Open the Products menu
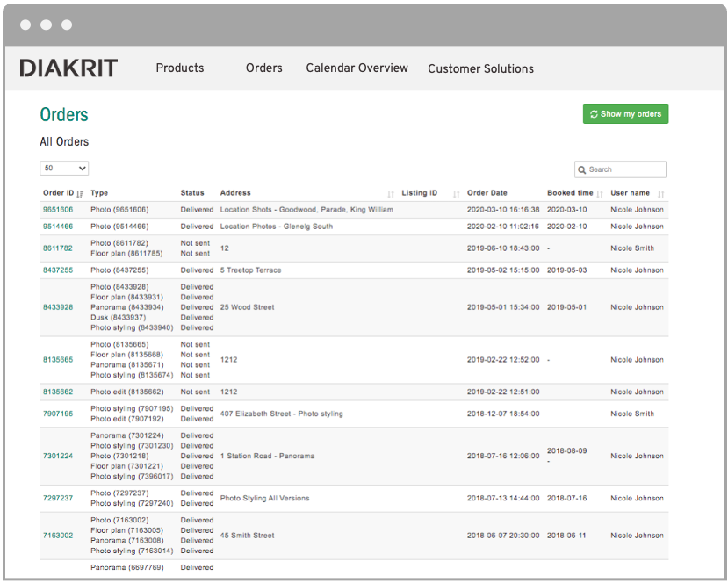This screenshot has height=583, width=728. [179, 68]
